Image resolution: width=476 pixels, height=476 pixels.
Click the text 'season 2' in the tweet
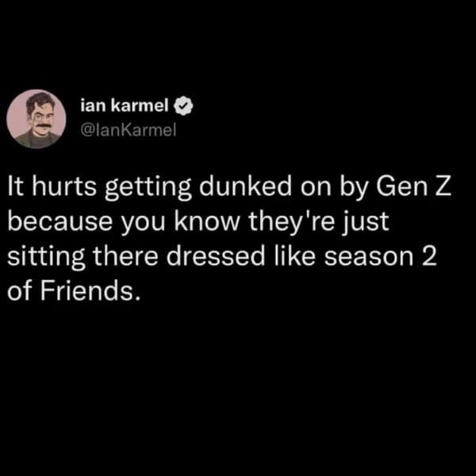pos(380,256)
